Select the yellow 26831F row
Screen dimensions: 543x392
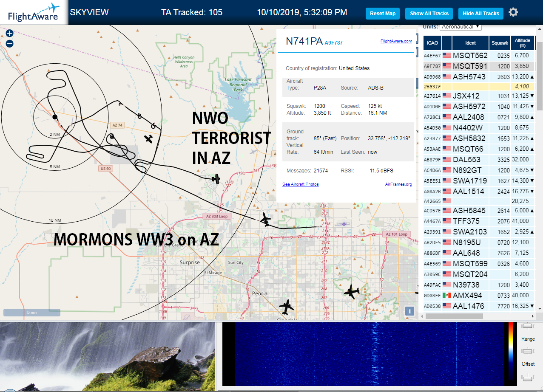click(x=479, y=87)
